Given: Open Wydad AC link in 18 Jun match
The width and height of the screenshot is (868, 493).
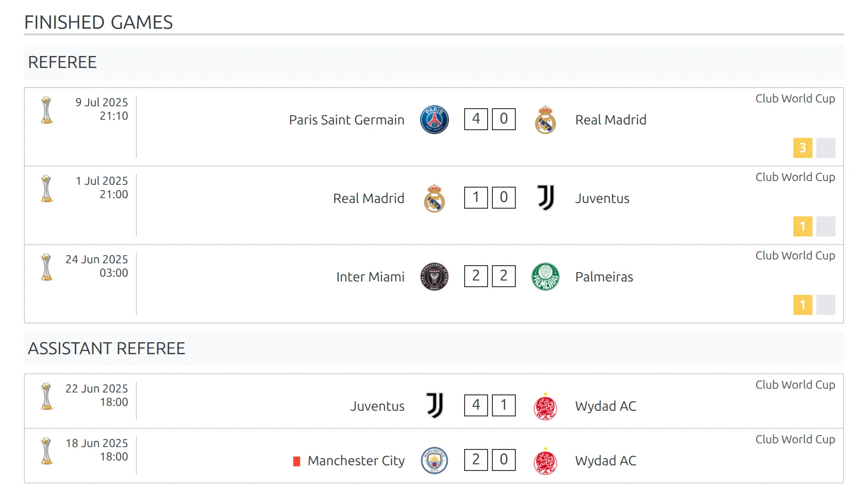Looking at the screenshot, I should tap(605, 460).
